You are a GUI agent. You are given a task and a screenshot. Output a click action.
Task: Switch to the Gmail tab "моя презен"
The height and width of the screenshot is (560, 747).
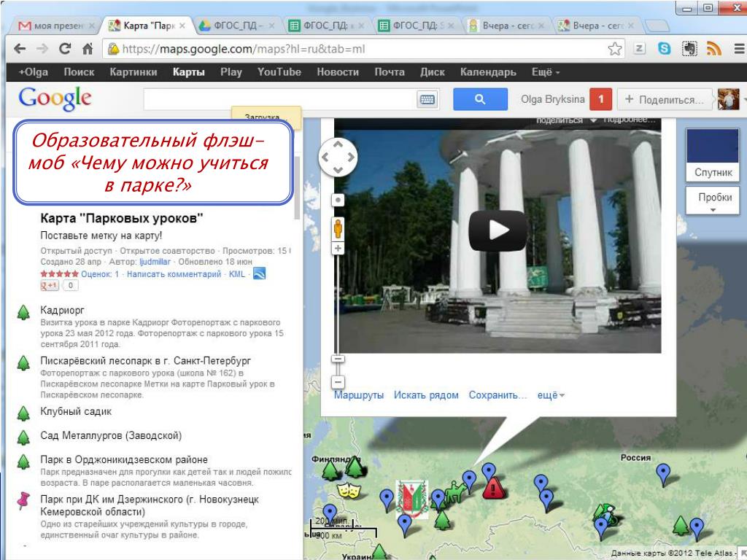tap(56, 26)
